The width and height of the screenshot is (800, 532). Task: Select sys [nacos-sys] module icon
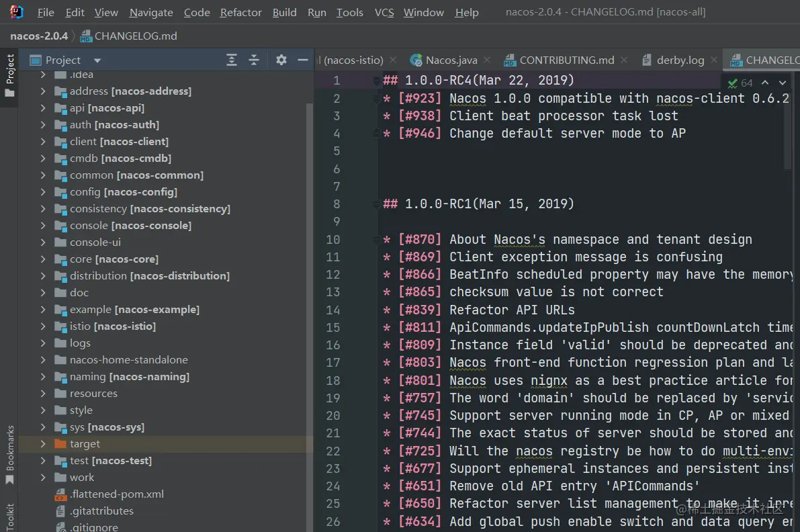pyautogui.click(x=60, y=428)
